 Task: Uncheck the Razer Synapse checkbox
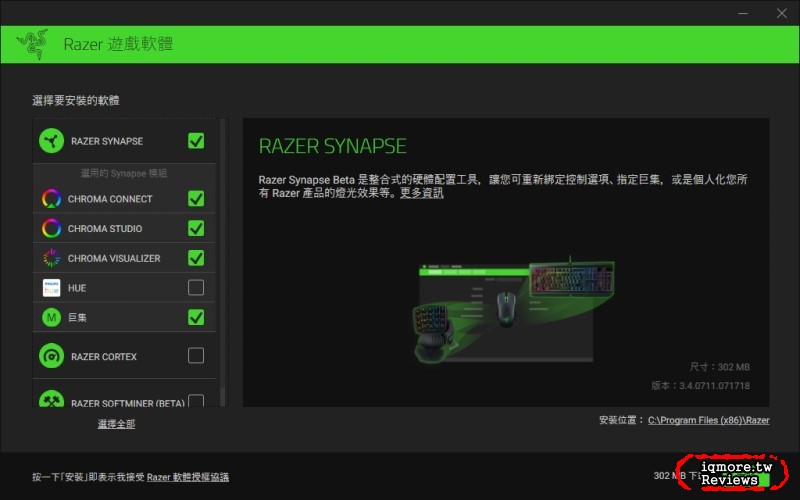pyautogui.click(x=196, y=141)
